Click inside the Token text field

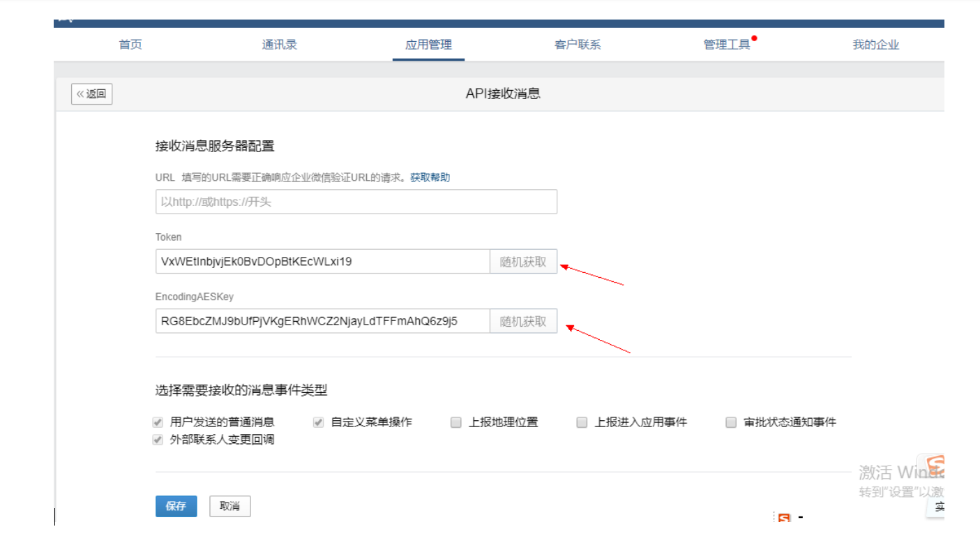coord(322,262)
